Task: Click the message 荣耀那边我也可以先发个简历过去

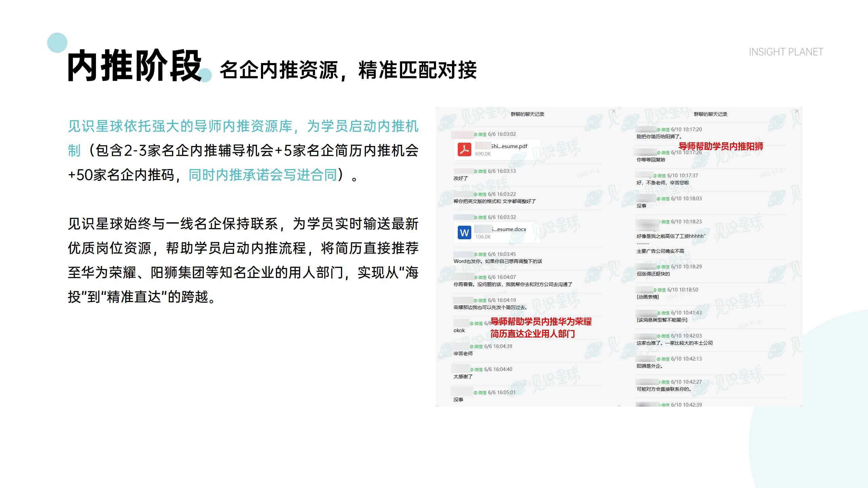Action: (x=490, y=307)
